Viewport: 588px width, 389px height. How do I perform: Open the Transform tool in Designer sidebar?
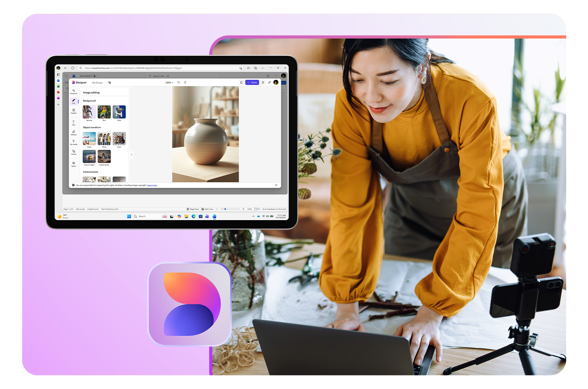73,91
